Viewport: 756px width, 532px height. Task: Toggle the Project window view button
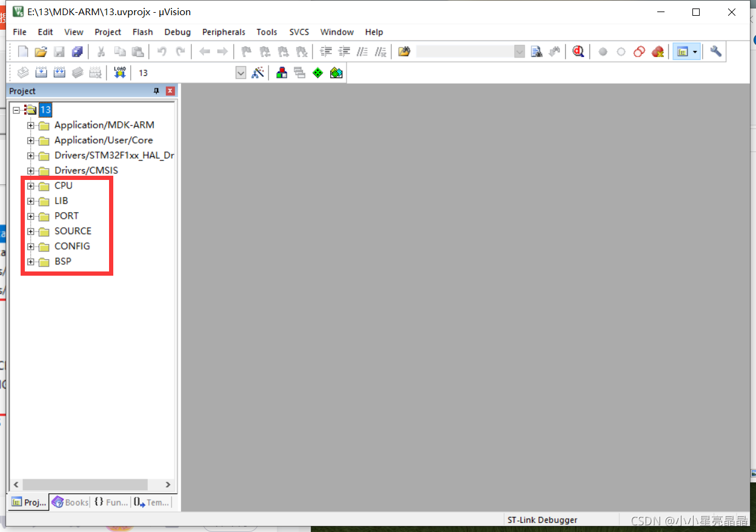pos(683,52)
